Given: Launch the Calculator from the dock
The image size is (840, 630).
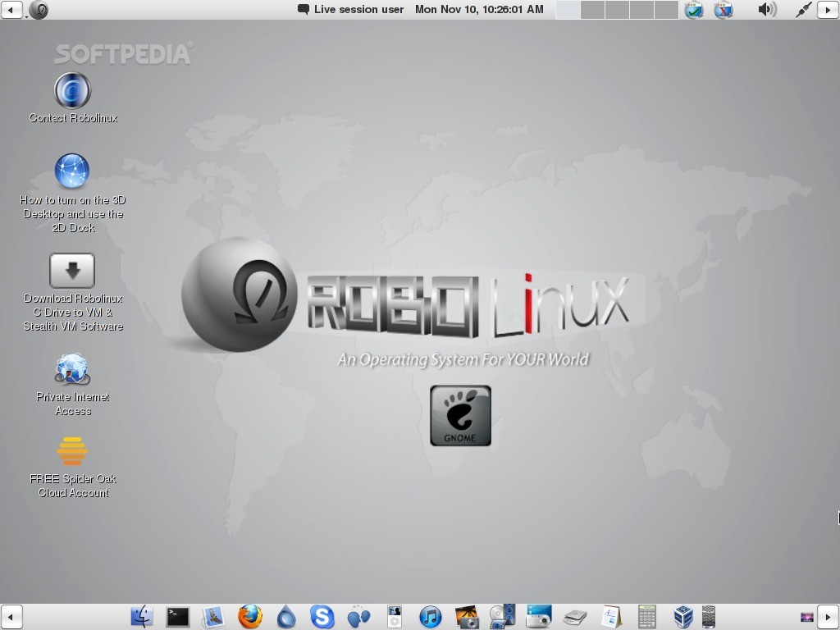Looking at the screenshot, I should 646,617.
